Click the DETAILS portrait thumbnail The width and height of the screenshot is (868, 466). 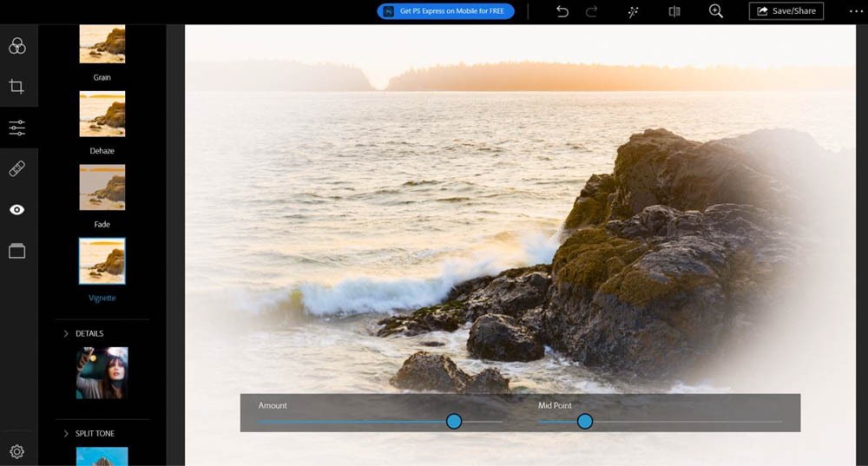click(102, 373)
